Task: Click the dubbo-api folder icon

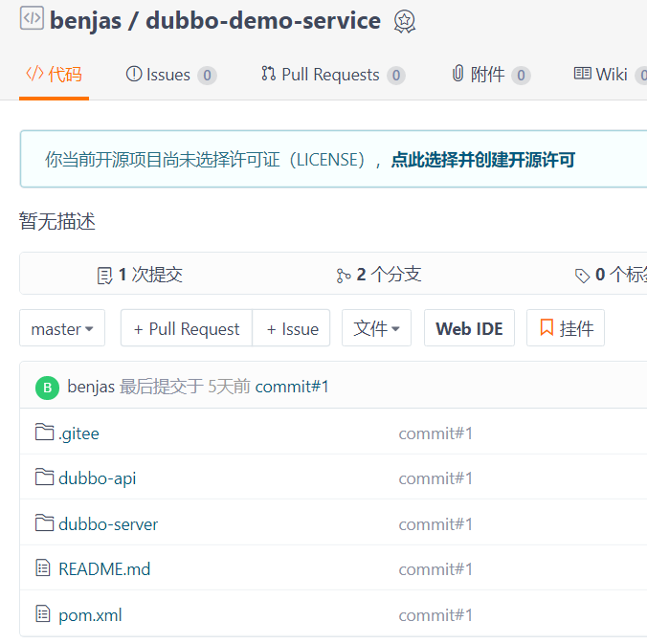Action: (44, 477)
